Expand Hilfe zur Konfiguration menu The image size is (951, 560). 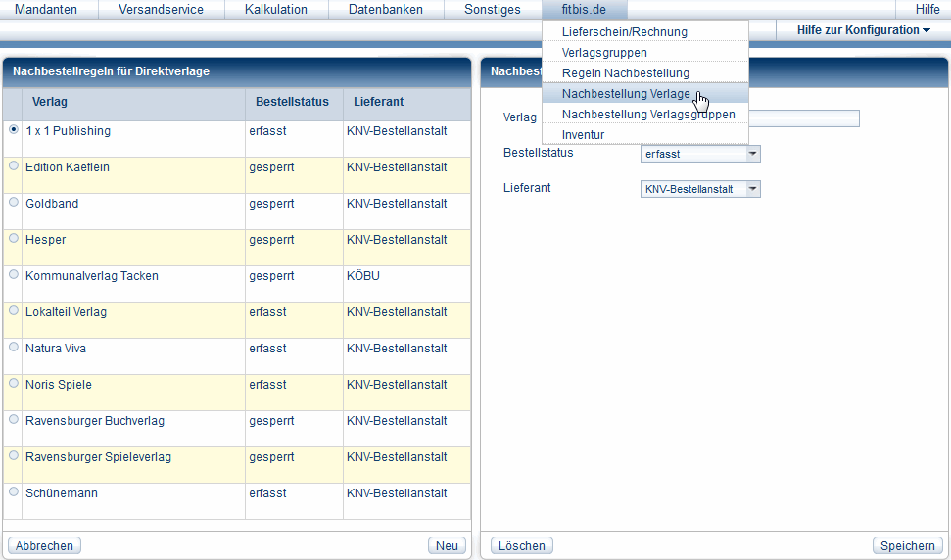[863, 30]
